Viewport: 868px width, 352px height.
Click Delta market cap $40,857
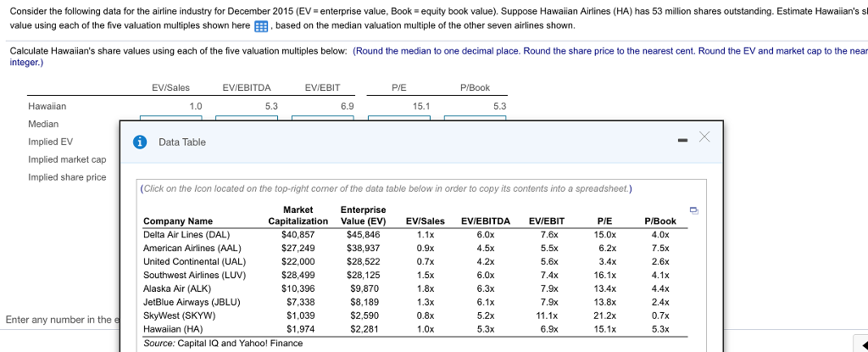298,234
